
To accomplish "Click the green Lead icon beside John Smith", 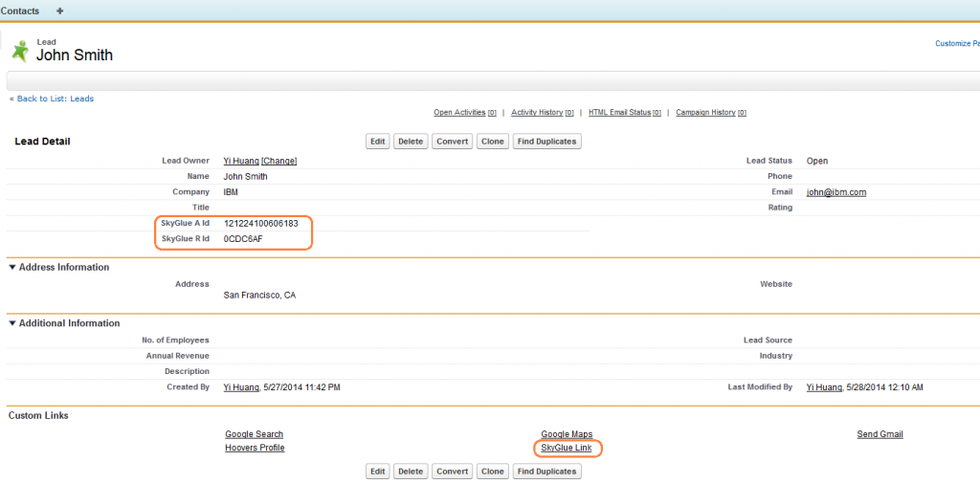I will [21, 51].
